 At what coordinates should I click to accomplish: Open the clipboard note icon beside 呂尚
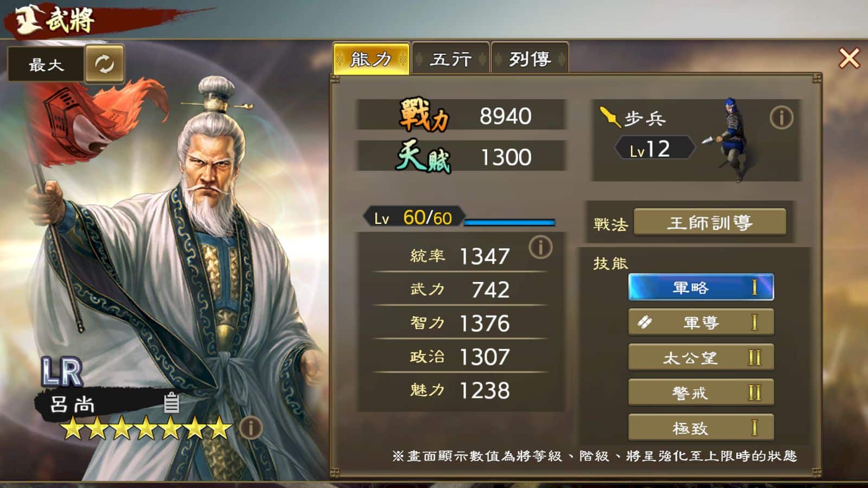tap(171, 402)
